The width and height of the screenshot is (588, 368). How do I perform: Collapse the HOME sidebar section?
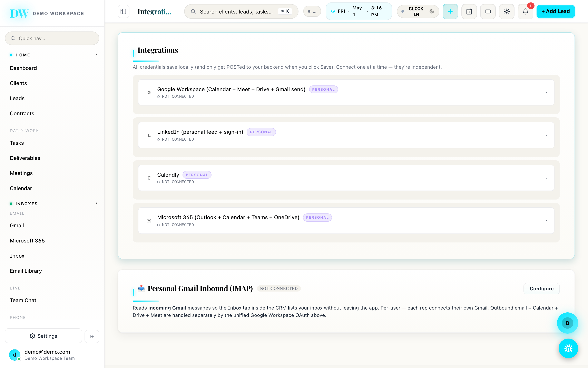[53, 55]
